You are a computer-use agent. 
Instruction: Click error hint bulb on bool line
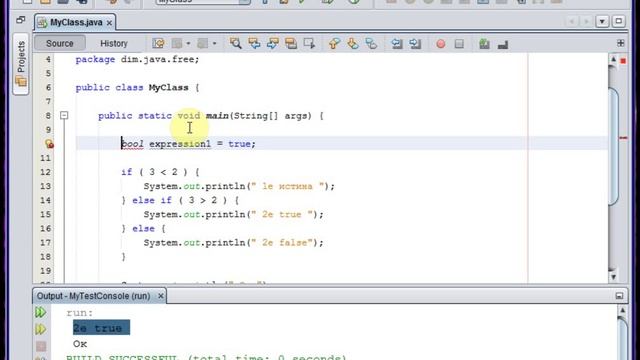(x=49, y=144)
